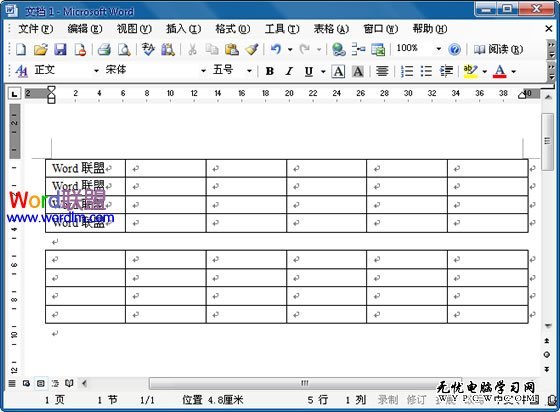Screen dimensions: 560x412
Task: Open the 帮助(H) menu
Action: (430, 29)
